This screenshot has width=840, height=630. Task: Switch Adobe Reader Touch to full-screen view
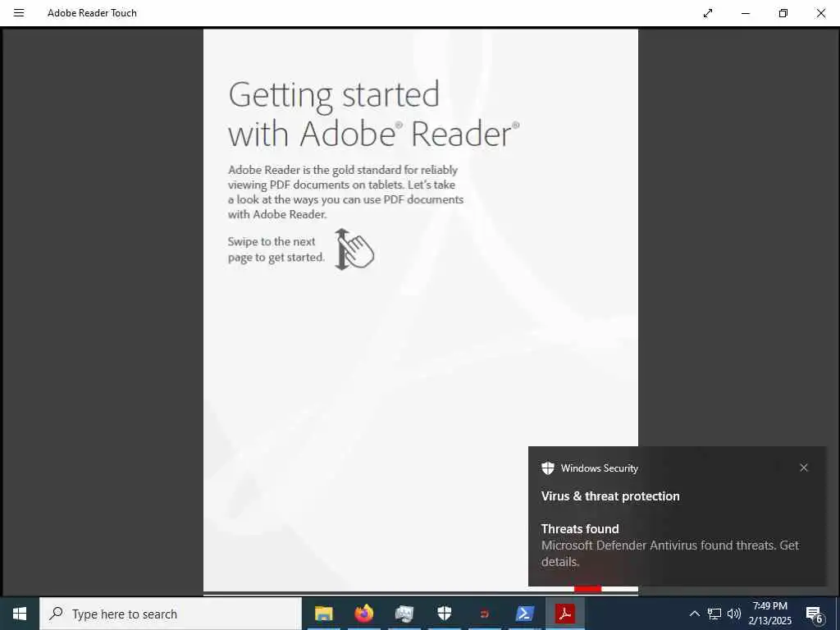tap(708, 13)
